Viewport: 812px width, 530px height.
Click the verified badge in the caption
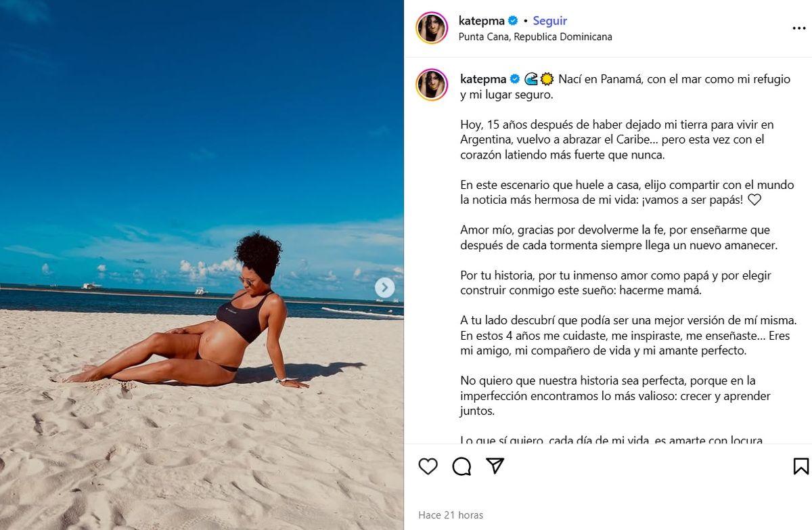[x=514, y=79]
